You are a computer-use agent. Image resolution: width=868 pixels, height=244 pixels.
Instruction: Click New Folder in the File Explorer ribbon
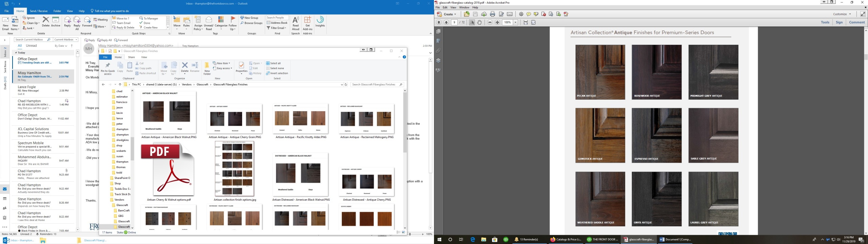(x=207, y=68)
